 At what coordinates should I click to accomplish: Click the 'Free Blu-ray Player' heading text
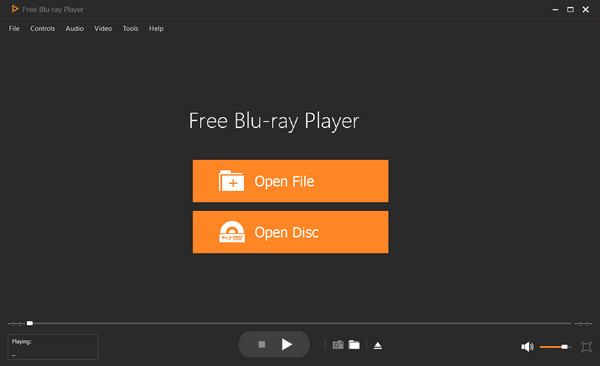coord(274,121)
